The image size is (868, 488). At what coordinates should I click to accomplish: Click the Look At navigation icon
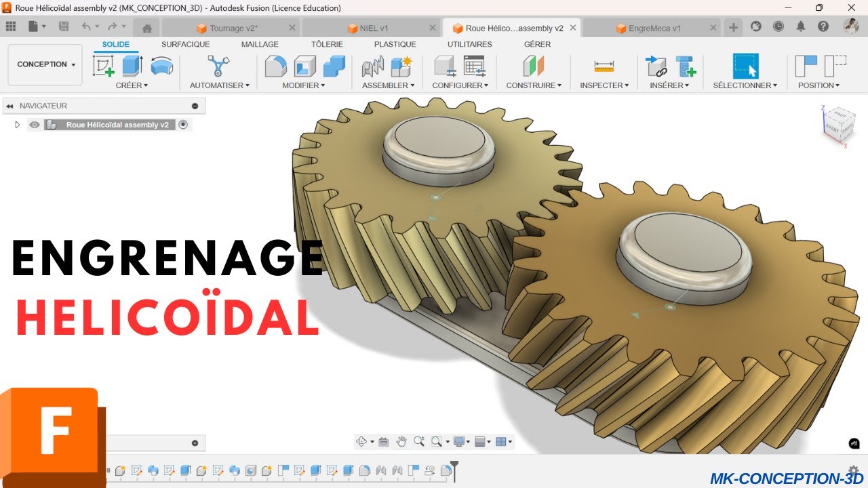coord(384,442)
